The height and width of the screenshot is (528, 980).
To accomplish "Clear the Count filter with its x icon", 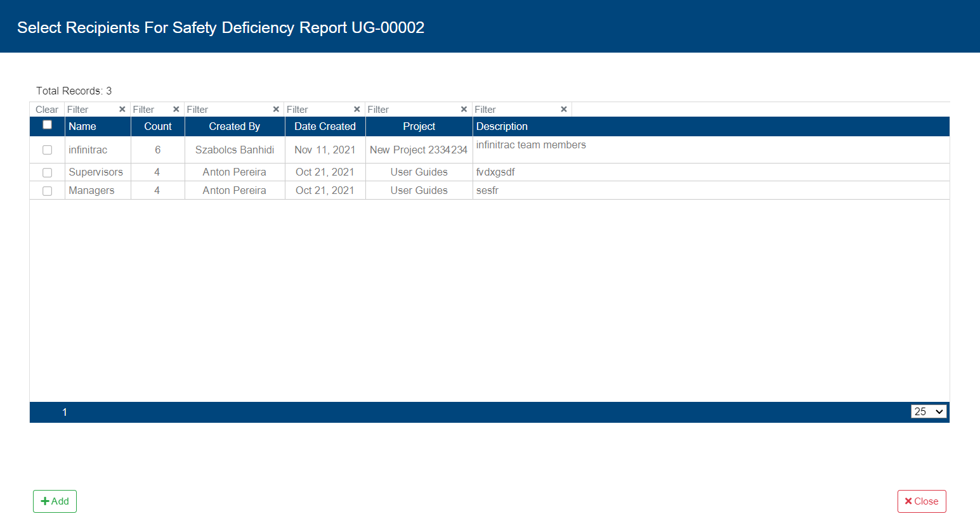I will (176, 109).
